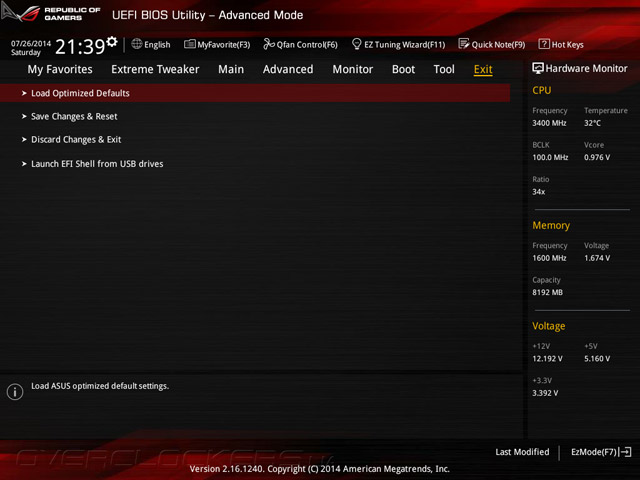Viewport: 640px width, 480px height.
Task: Click the MyFavorite folder icon
Action: [189, 44]
